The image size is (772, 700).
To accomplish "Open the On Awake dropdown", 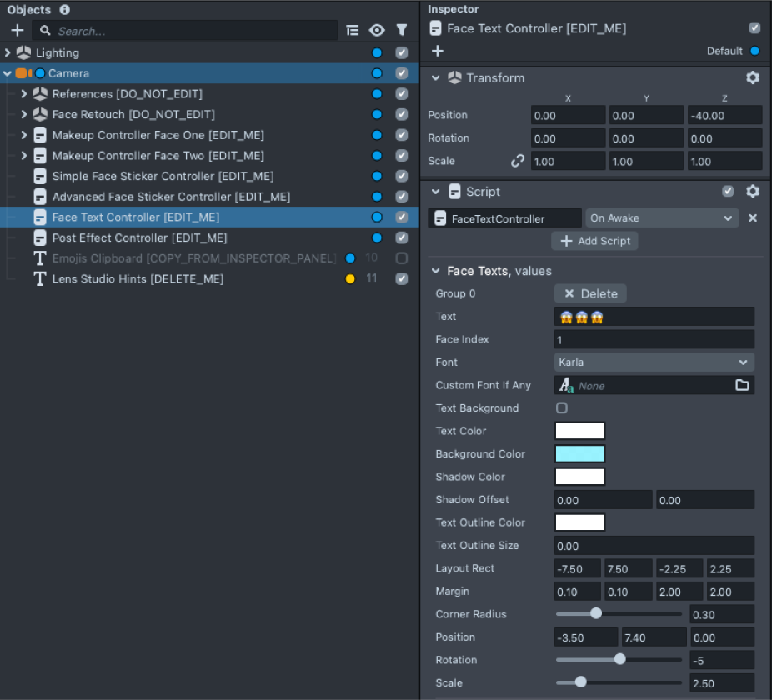I will coord(661,217).
